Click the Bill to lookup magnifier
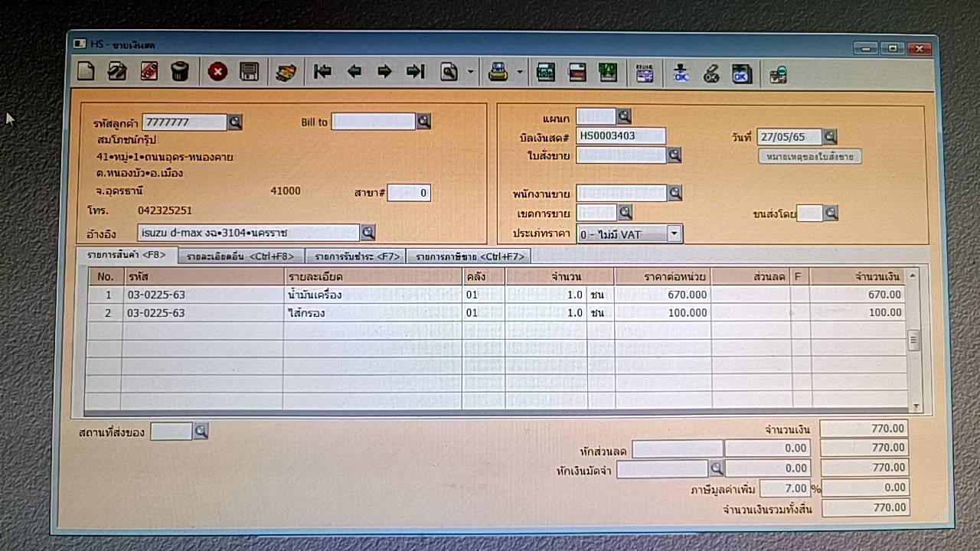This screenshot has height=551, width=980. point(423,121)
